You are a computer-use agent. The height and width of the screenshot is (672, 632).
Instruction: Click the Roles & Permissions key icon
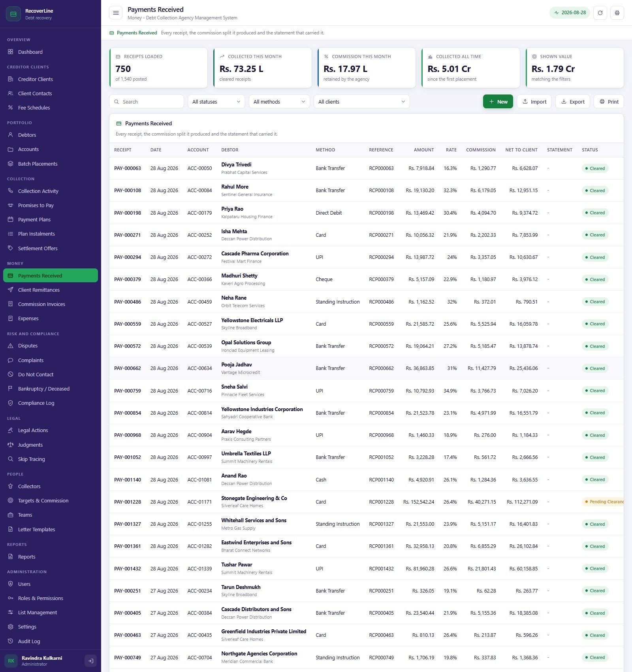point(11,598)
